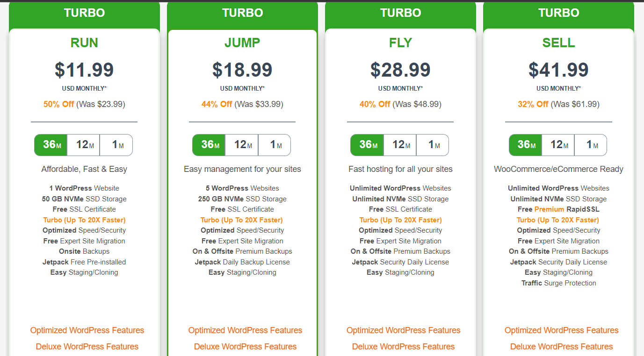Image resolution: width=644 pixels, height=356 pixels.
Task: Pick 12M term on the Fly plan
Action: click(x=400, y=145)
